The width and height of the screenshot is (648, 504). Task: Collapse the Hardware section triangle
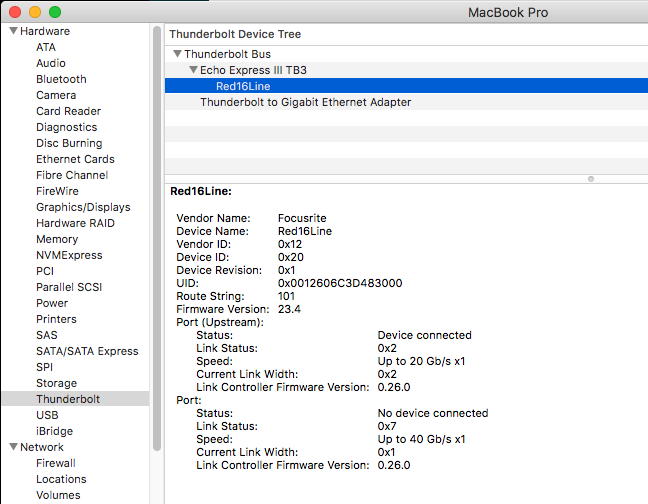(13, 31)
